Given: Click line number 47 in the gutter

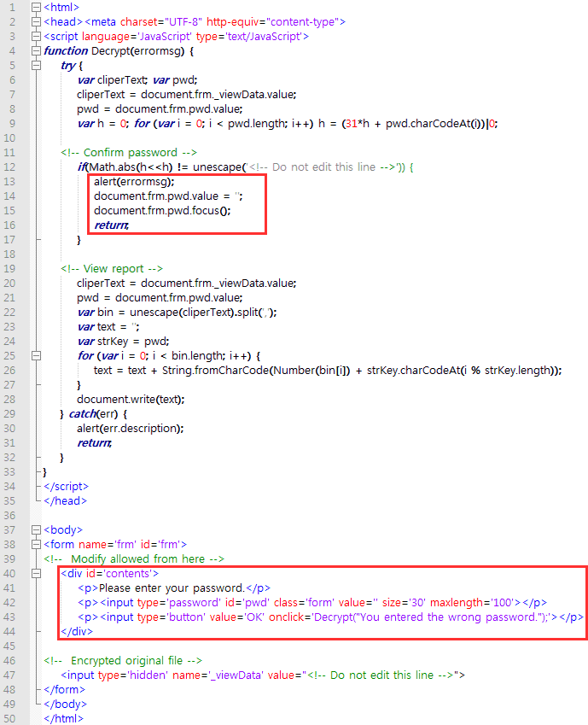Looking at the screenshot, I should pyautogui.click(x=9, y=675).
